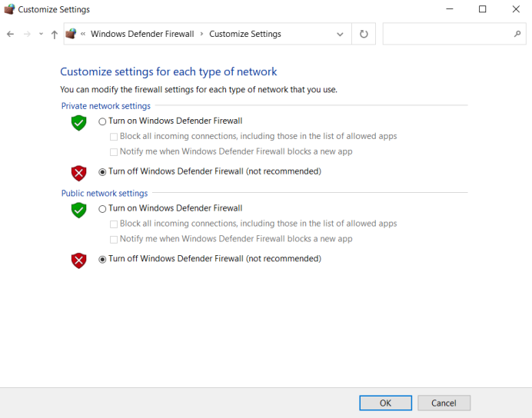Minimize the Customize Settings window
Viewport: 532px width, 418px height.
pyautogui.click(x=450, y=9)
